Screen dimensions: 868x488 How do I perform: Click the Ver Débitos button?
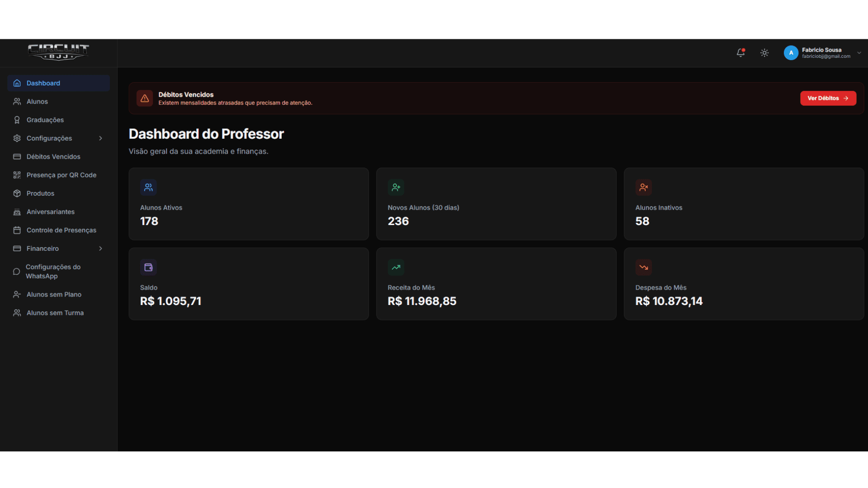(828, 98)
